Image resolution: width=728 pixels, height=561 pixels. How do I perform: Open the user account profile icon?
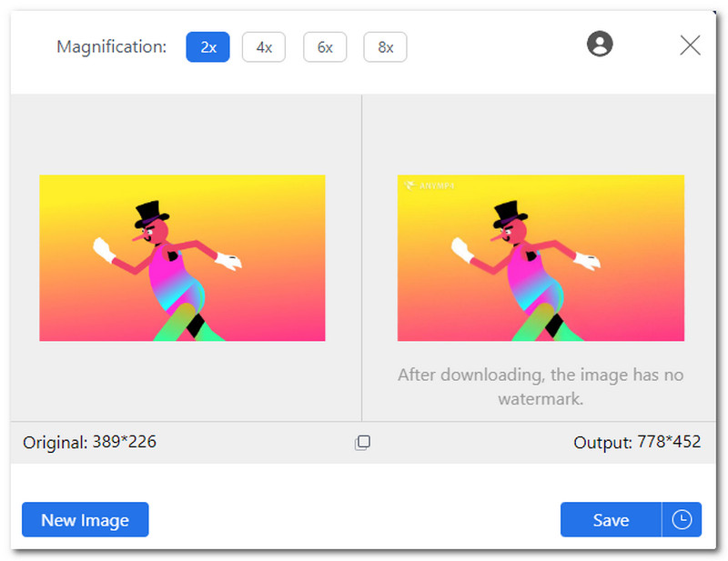pos(600,44)
